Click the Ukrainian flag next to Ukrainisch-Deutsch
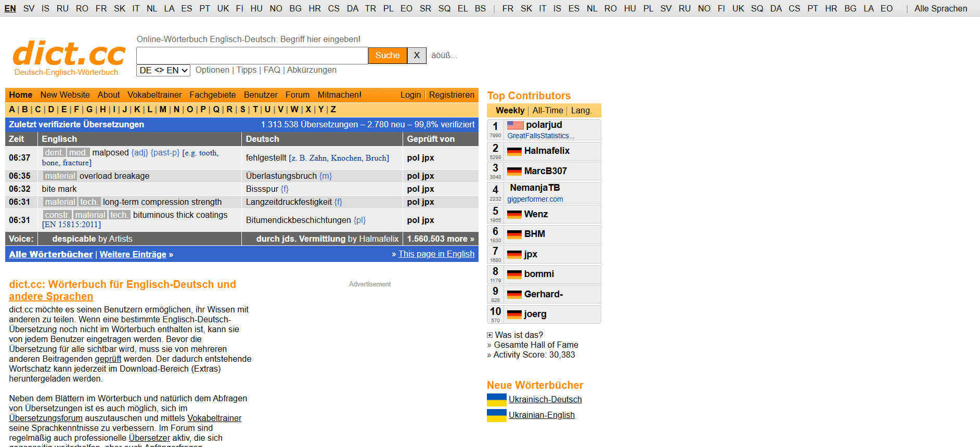Viewport: 980px width, 447px height. (x=497, y=400)
